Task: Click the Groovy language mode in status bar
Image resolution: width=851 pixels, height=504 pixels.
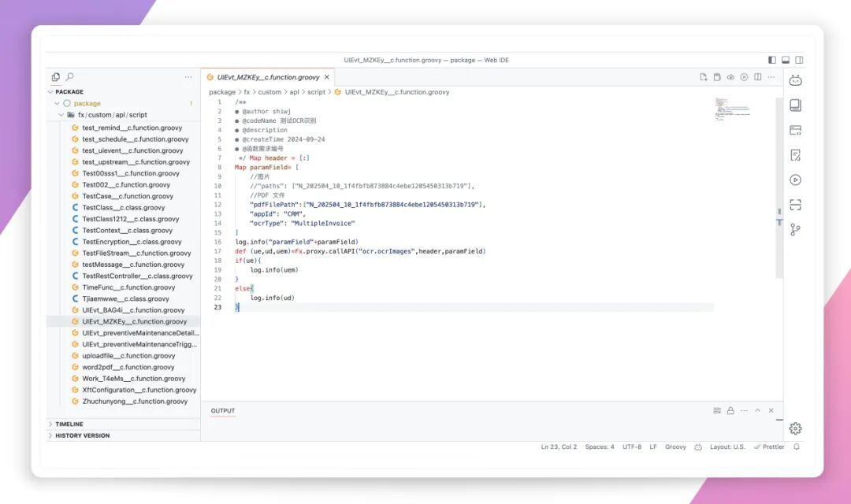Action: click(x=675, y=447)
